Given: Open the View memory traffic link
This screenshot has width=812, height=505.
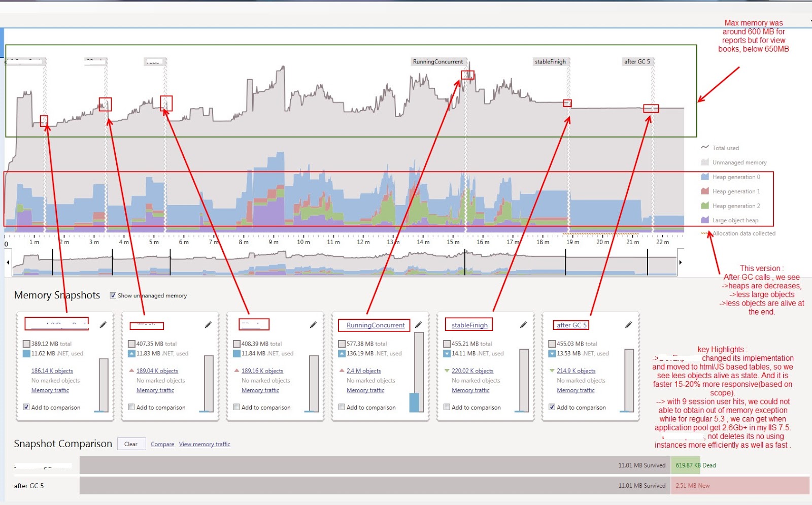Looking at the screenshot, I should [205, 444].
